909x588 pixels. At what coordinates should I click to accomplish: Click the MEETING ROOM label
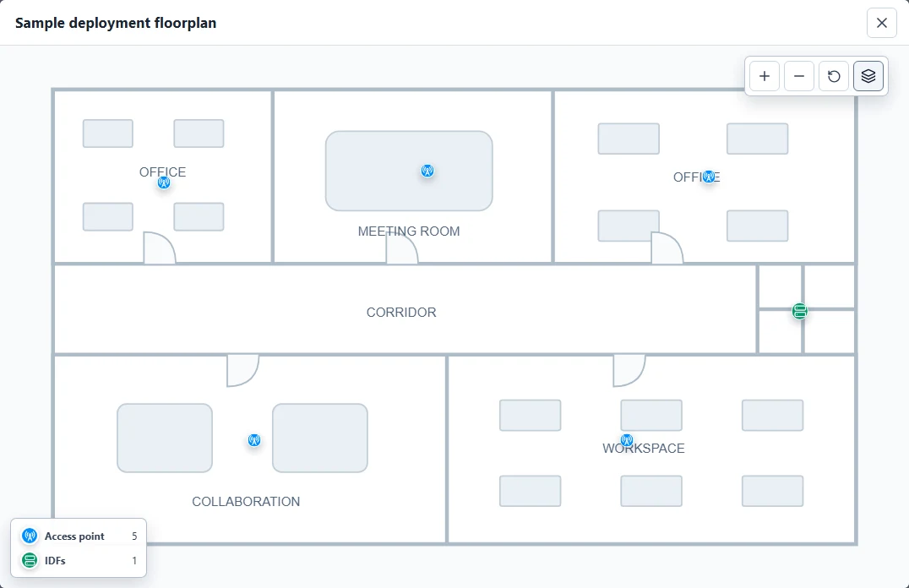[x=409, y=231]
